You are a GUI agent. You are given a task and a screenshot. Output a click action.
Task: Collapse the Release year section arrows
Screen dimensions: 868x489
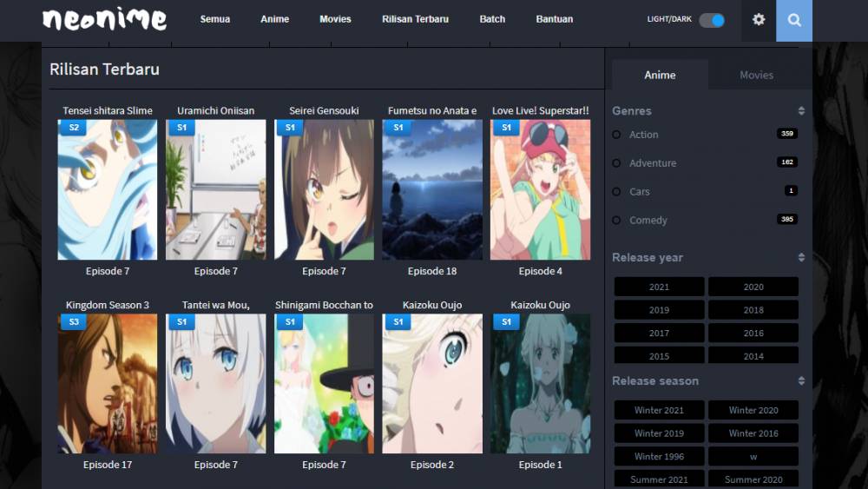click(801, 257)
